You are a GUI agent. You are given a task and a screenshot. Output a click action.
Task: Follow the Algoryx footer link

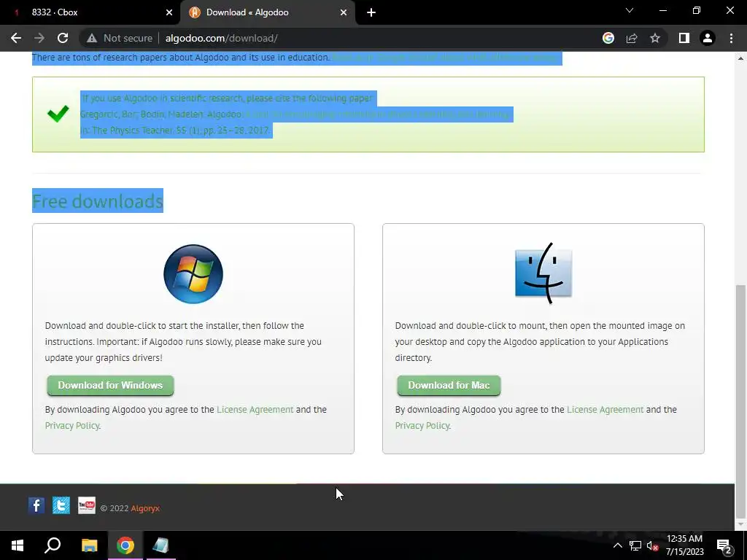coord(145,508)
